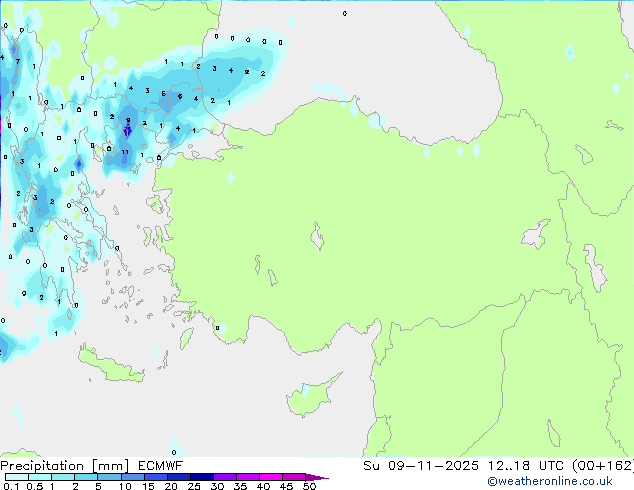Click the 1–2 mm legend color swatch
Viewport: 634px width, 490px height.
pos(63,477)
